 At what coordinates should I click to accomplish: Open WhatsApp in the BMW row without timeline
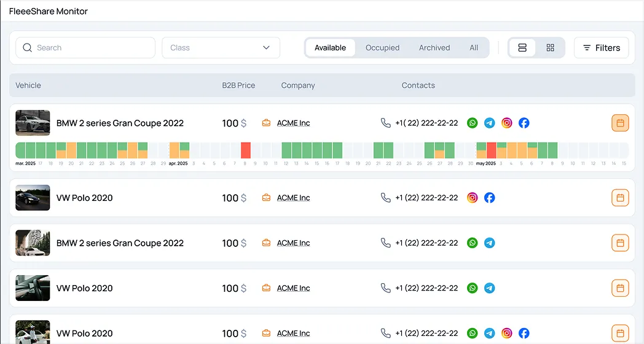[473, 243]
